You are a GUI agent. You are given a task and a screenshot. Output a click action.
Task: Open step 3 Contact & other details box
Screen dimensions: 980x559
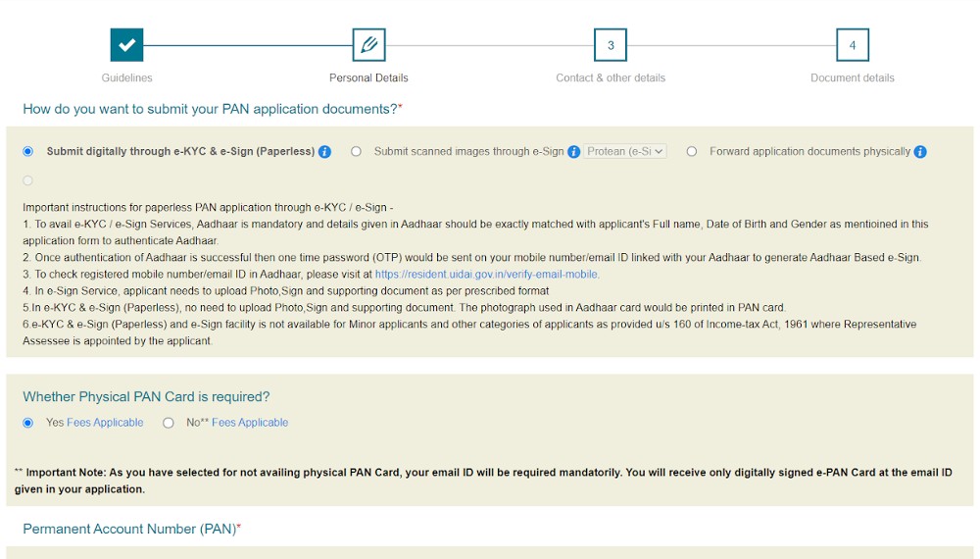click(611, 45)
